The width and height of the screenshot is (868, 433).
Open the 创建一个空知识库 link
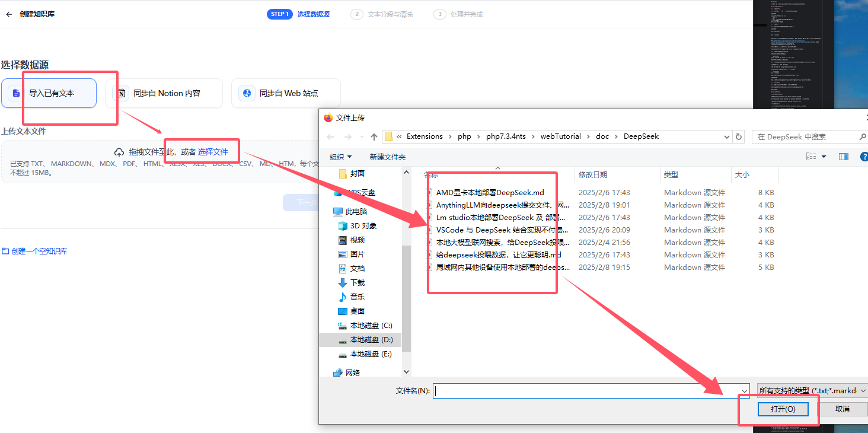pos(34,251)
